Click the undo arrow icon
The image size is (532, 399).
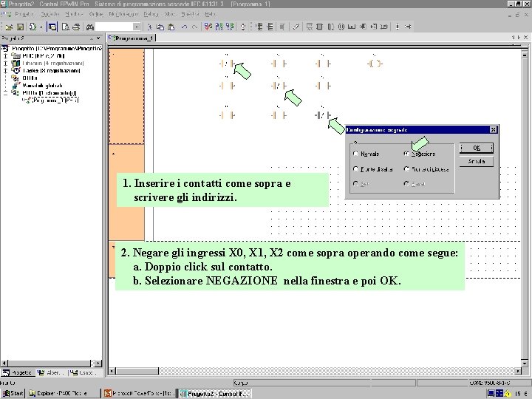coord(184,27)
